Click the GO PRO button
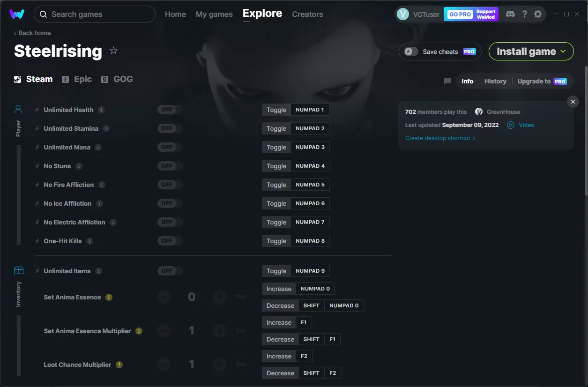The image size is (588, 387). pyautogui.click(x=460, y=14)
